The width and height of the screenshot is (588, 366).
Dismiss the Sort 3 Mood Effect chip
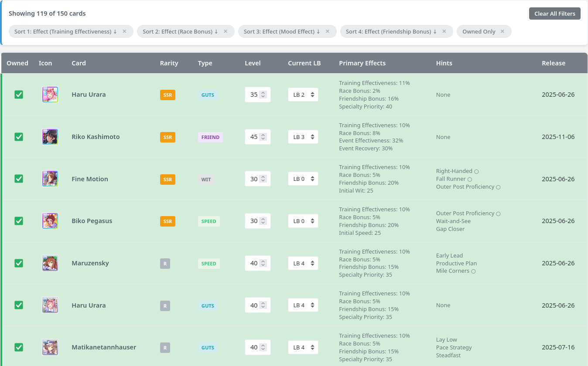click(328, 31)
